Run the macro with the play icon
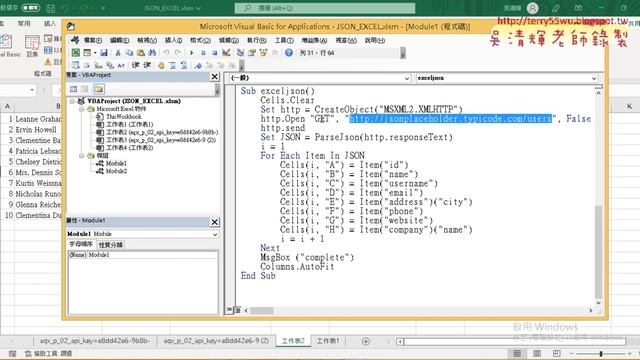The width and height of the screenshot is (640, 360). (x=191, y=53)
